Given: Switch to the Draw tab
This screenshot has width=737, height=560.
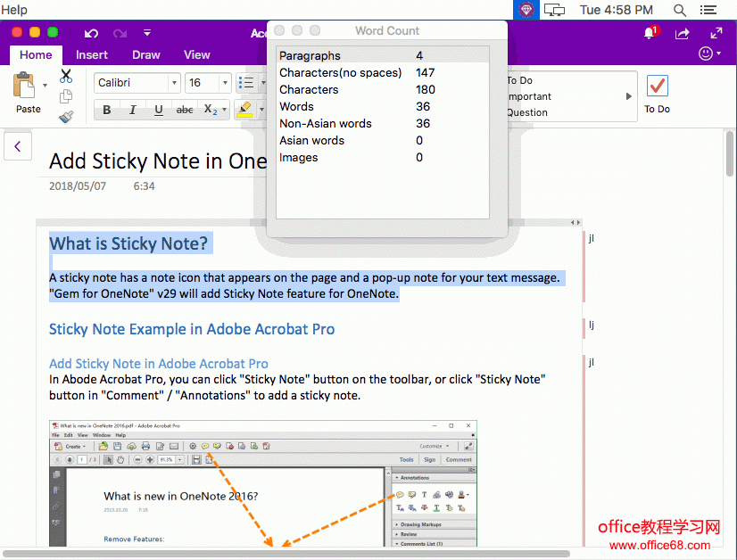Looking at the screenshot, I should (x=146, y=55).
